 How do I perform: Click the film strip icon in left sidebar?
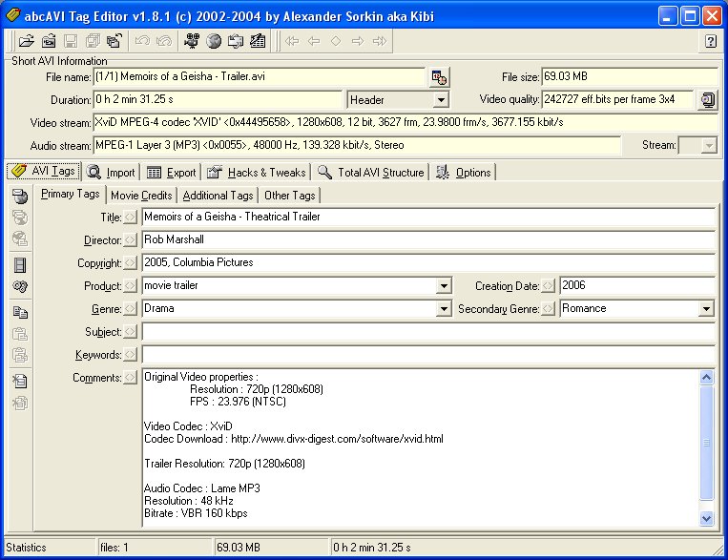point(19,264)
